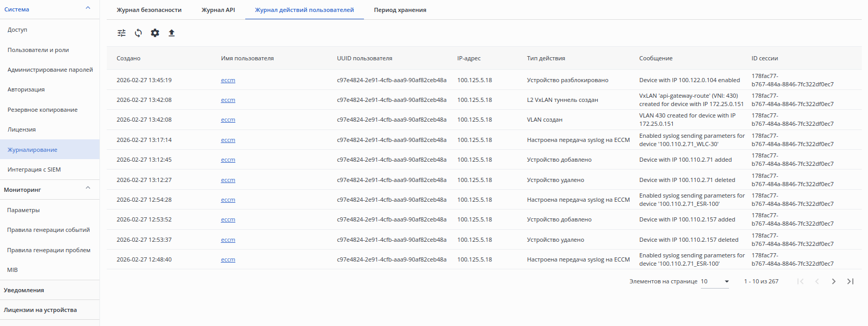Sort by the Создано column header
868x326 pixels.
pos(129,58)
